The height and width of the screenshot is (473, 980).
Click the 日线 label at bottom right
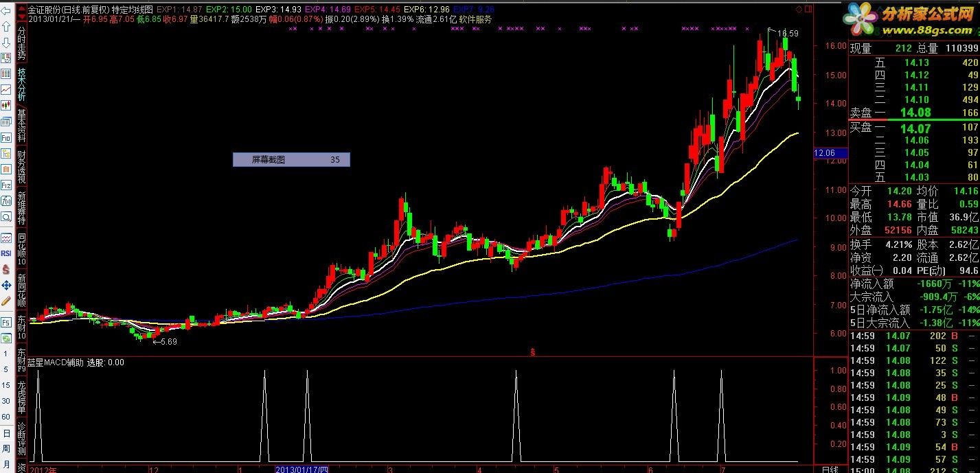[830, 469]
